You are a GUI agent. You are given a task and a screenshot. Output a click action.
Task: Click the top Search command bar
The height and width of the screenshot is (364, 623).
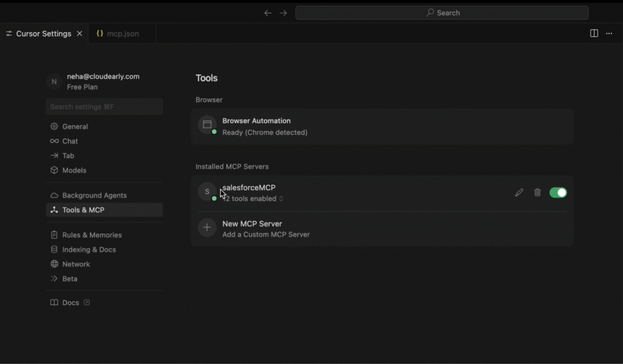[x=442, y=13]
